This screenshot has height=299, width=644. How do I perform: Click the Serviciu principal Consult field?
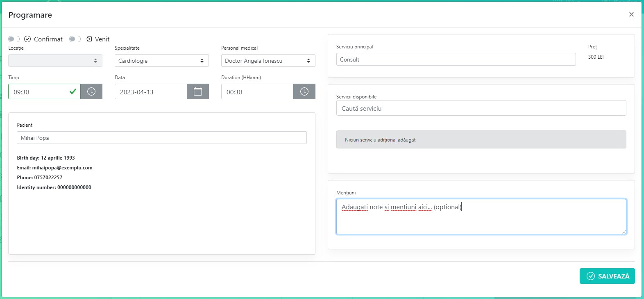point(456,59)
